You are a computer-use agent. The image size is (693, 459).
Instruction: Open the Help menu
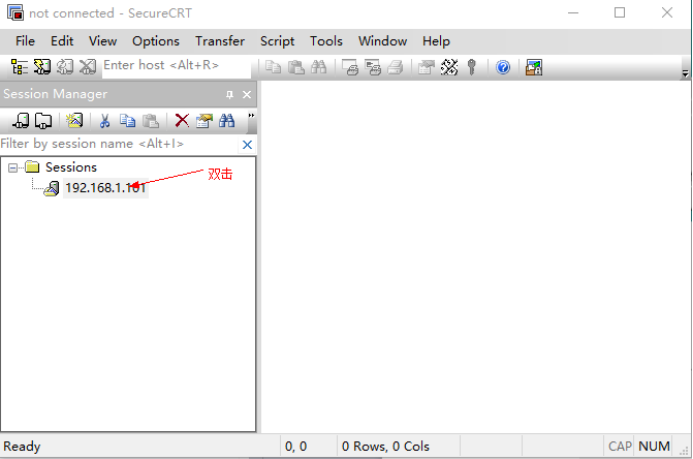tap(436, 41)
